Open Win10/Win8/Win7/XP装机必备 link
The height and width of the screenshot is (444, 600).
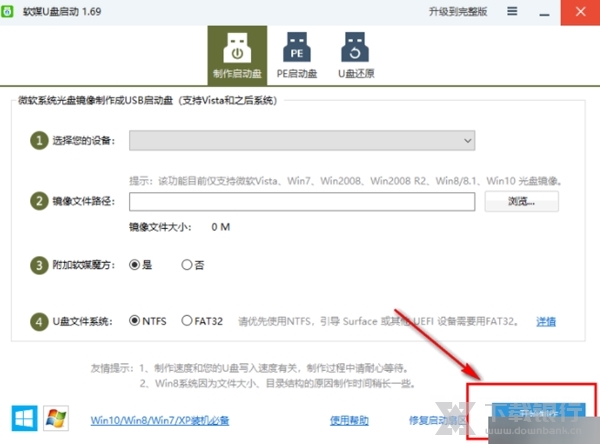pos(160,421)
